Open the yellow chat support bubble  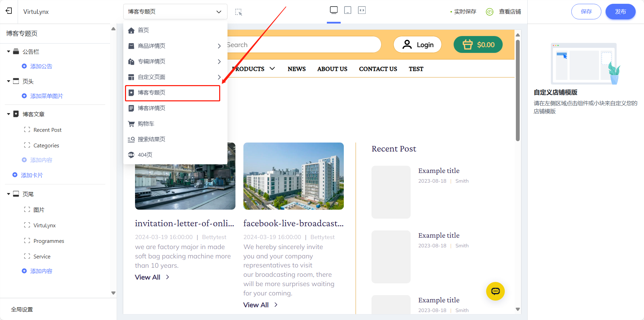coord(495,291)
